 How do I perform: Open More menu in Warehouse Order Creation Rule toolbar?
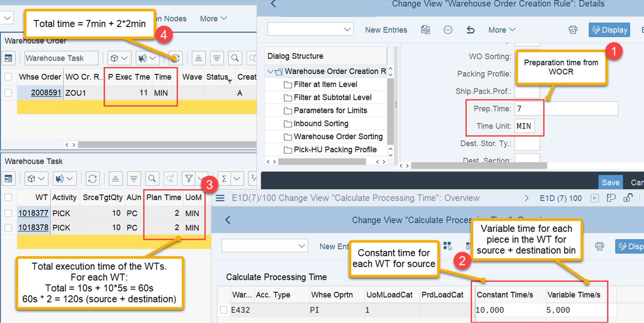click(x=501, y=30)
